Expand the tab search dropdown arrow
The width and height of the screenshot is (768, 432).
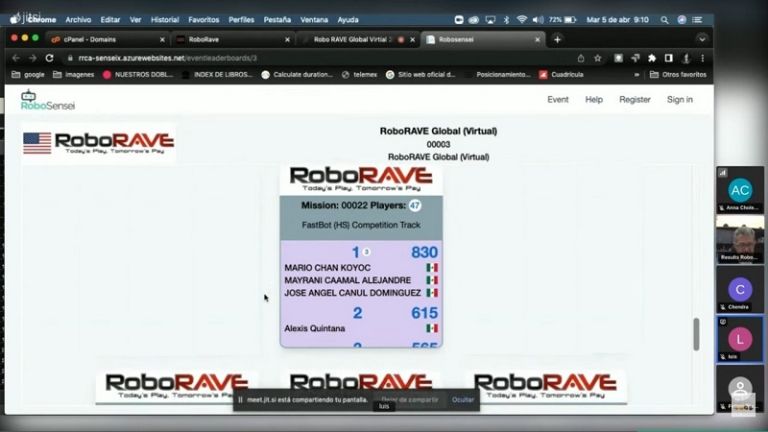tap(700, 39)
